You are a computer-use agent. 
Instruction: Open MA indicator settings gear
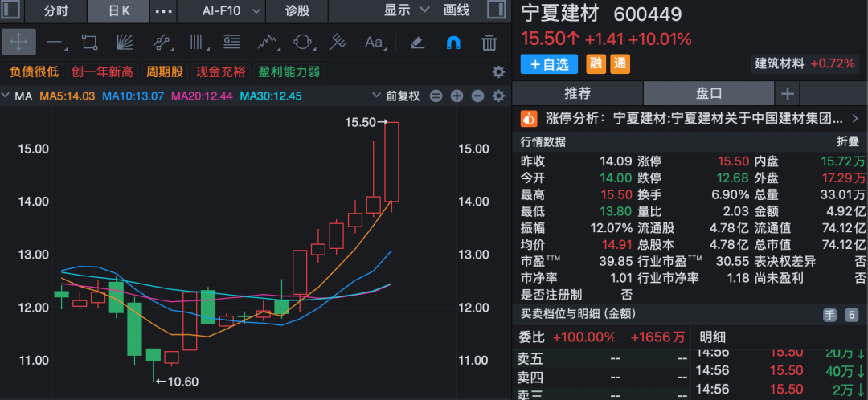(499, 96)
